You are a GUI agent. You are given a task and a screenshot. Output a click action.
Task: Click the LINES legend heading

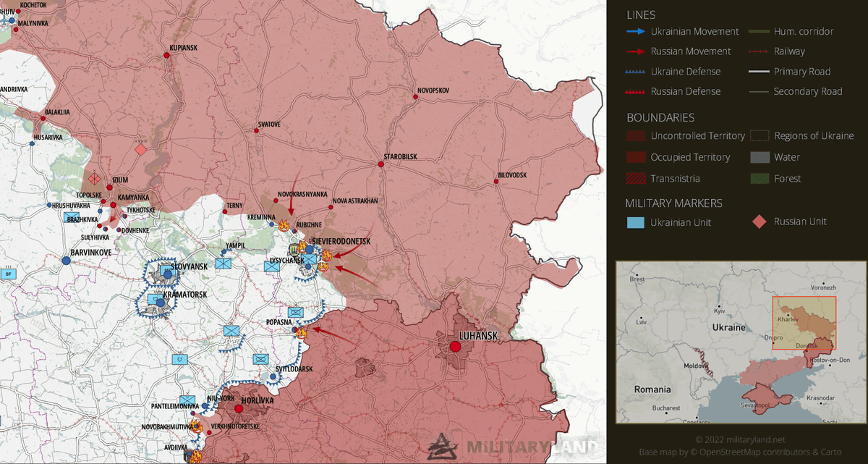(642, 14)
